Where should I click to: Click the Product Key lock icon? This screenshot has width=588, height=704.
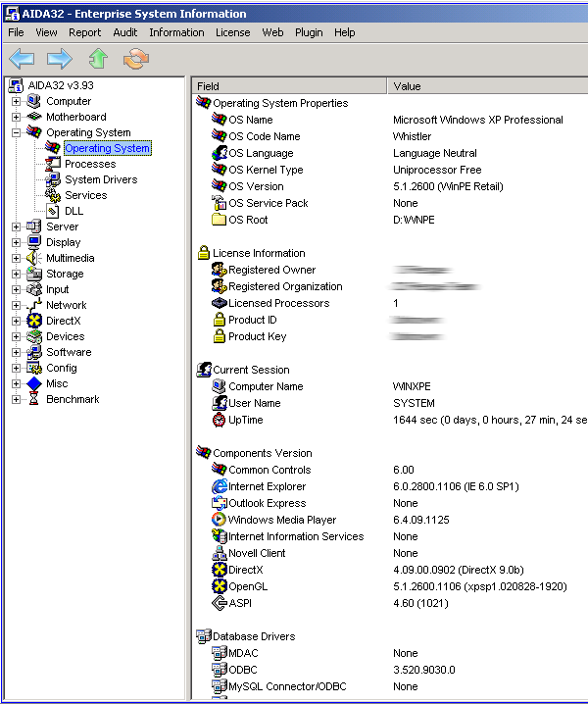[x=219, y=336]
